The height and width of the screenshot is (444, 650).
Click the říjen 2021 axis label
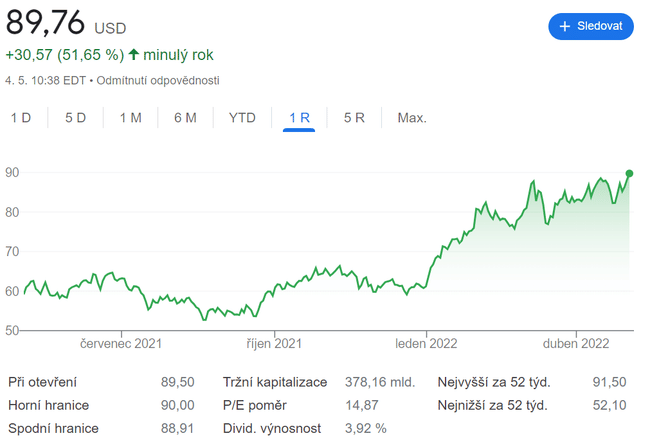click(x=274, y=343)
